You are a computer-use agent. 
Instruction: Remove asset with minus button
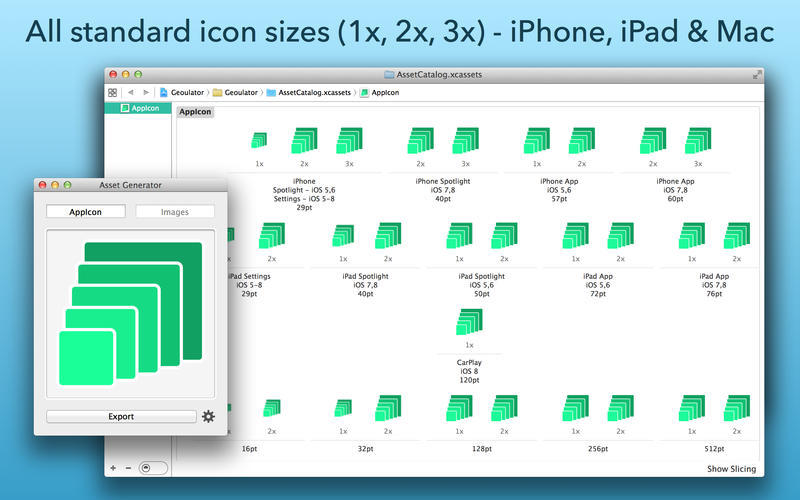pyautogui.click(x=128, y=468)
